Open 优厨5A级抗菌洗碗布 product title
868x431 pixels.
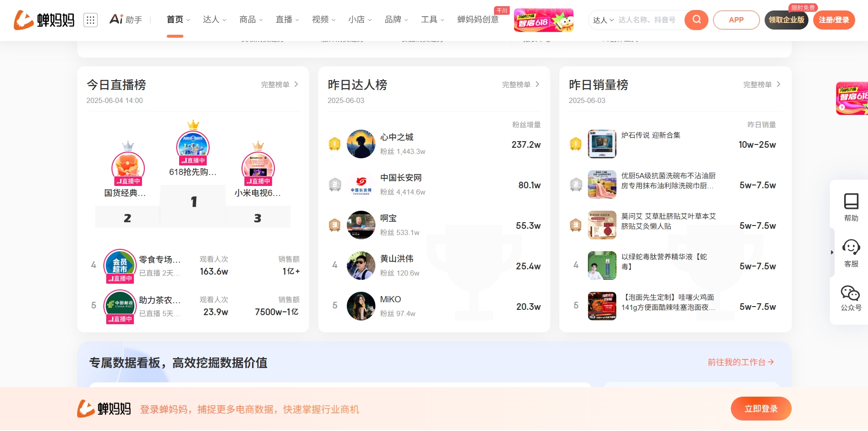(668, 181)
